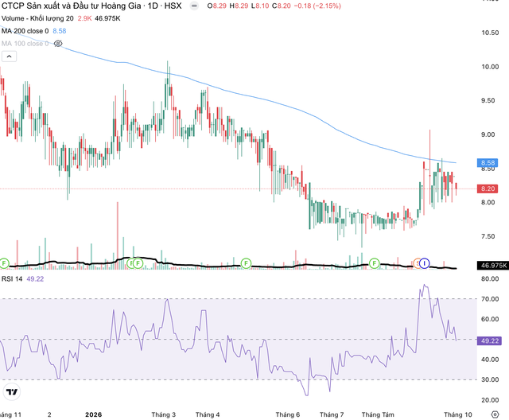Click the red 2.9K volume value in legend
509x420 pixels.
click(x=85, y=18)
